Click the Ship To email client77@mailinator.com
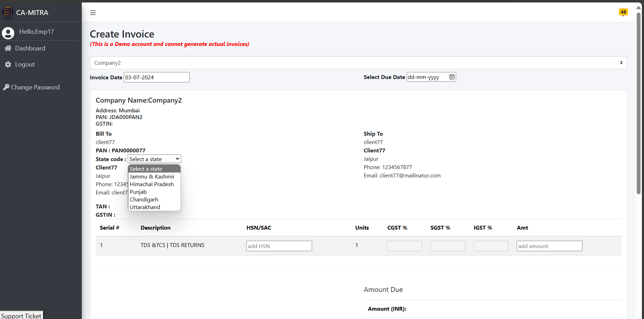The image size is (644, 319). (x=402, y=176)
